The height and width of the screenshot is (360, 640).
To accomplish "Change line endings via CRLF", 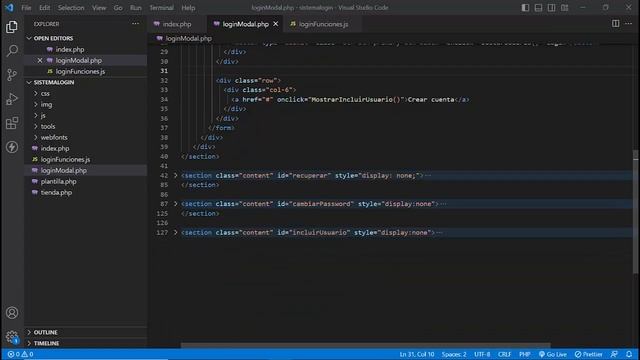I will click(504, 354).
